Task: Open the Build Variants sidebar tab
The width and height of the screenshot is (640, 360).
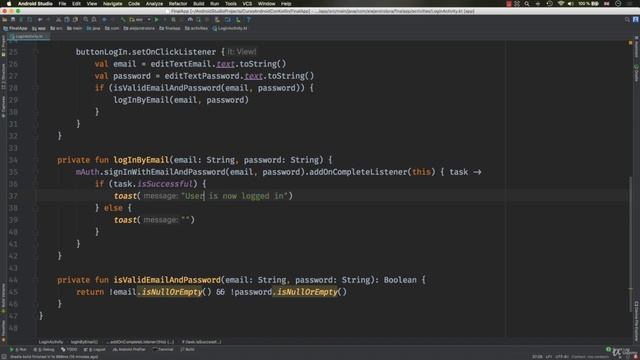Action: 3,298
